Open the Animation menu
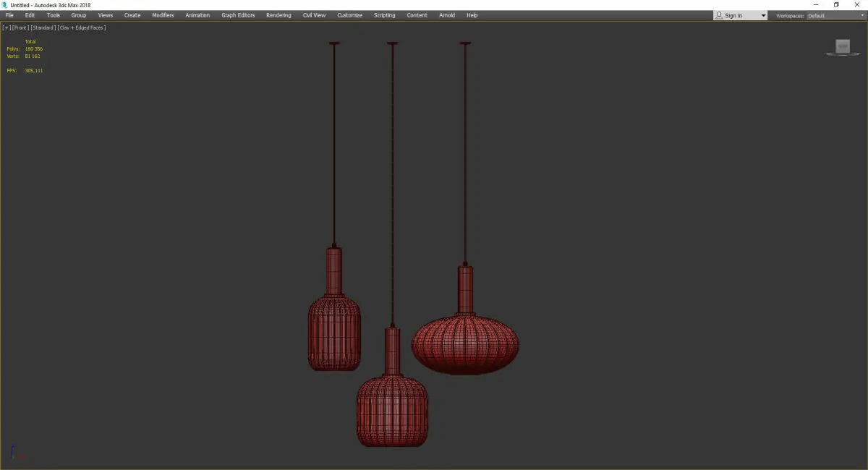Image resolution: width=868 pixels, height=470 pixels. [197, 15]
